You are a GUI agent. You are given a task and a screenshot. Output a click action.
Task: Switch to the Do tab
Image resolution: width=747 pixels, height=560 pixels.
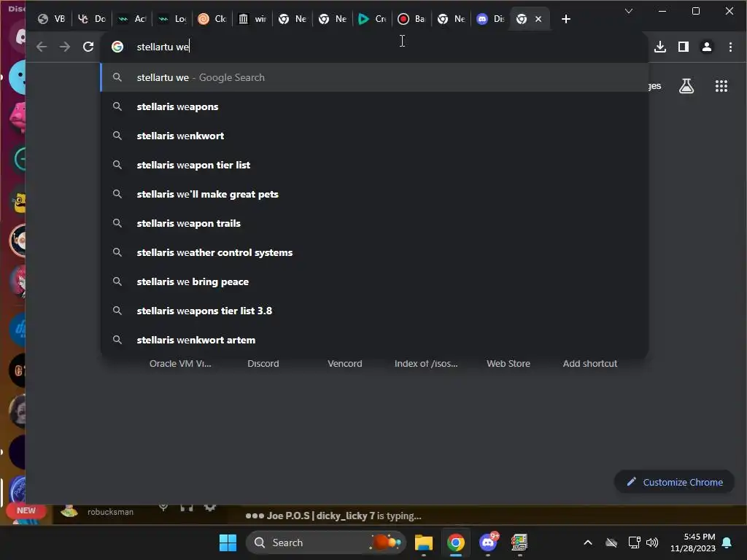[92, 19]
